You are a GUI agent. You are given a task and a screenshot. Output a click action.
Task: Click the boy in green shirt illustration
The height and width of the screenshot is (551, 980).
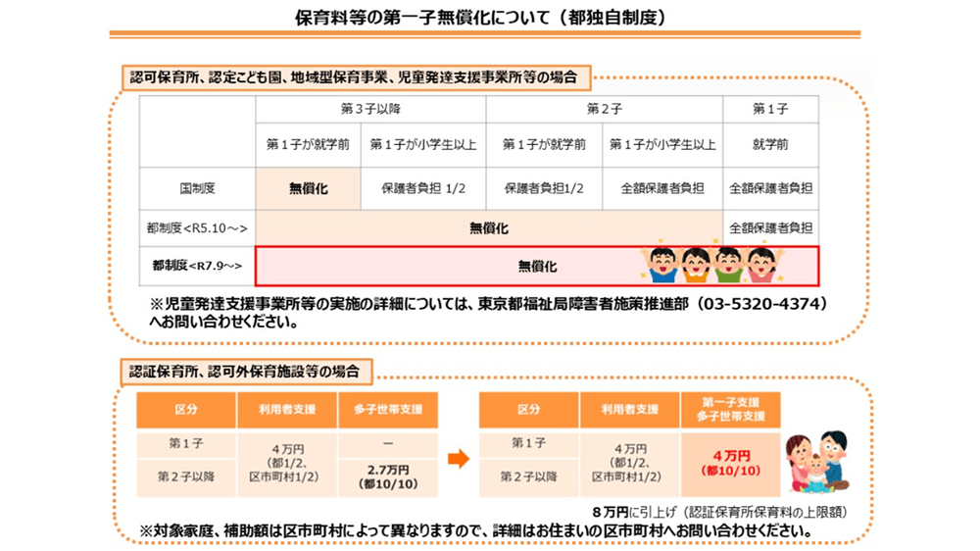728,265
